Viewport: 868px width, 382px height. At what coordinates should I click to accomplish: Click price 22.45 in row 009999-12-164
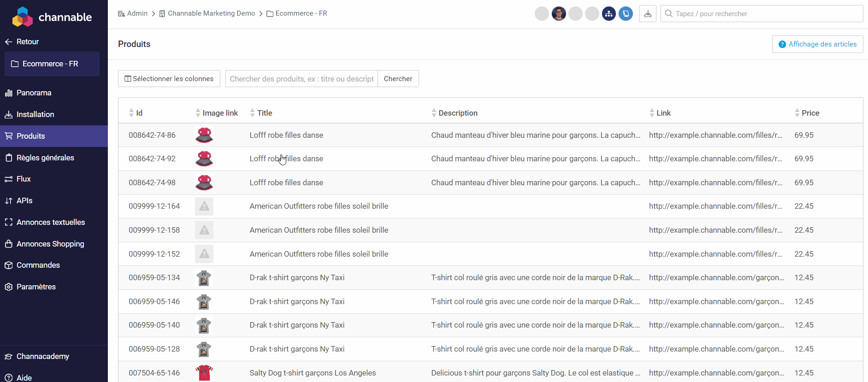[804, 206]
